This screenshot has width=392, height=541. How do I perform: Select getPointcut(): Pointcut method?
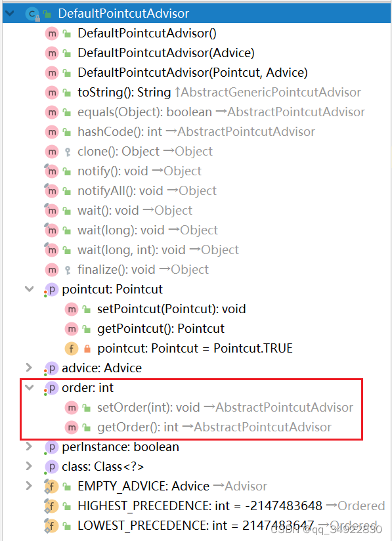[144, 329]
